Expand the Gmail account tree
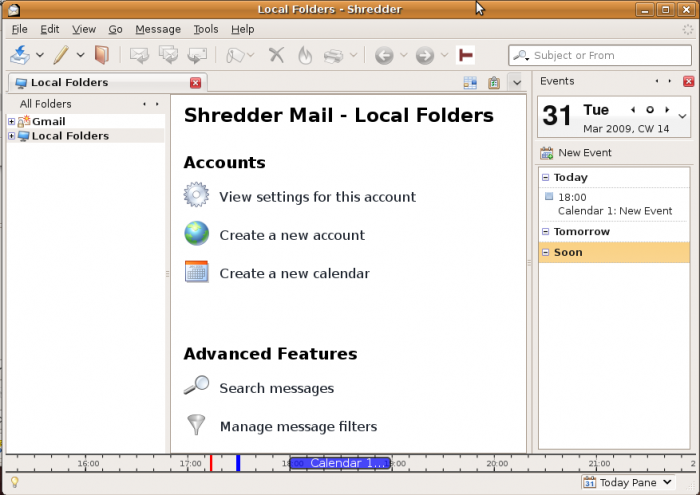The image size is (700, 495). tap(12, 121)
